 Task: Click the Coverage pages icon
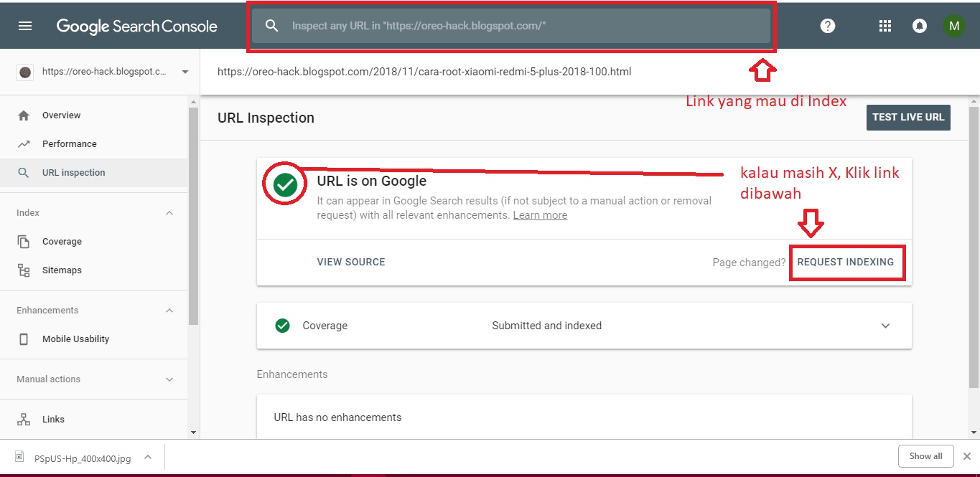pyautogui.click(x=24, y=242)
